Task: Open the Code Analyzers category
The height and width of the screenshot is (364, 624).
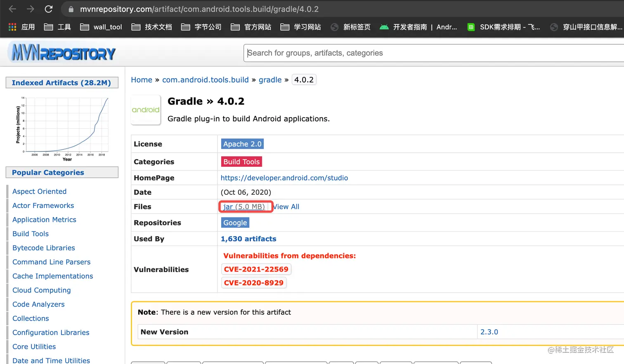Action: click(x=38, y=304)
